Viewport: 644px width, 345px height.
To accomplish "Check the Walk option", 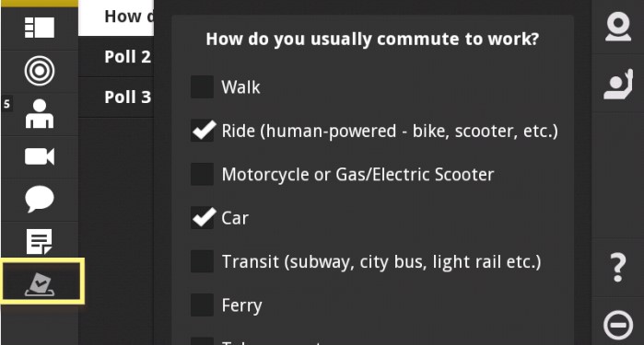I will tap(202, 87).
